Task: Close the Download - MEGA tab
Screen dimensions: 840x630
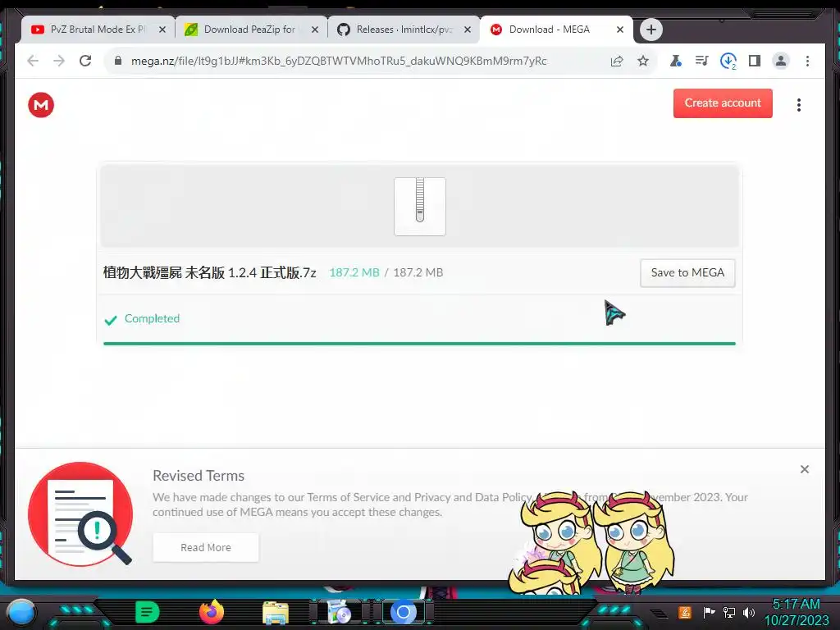Action: 620,30
